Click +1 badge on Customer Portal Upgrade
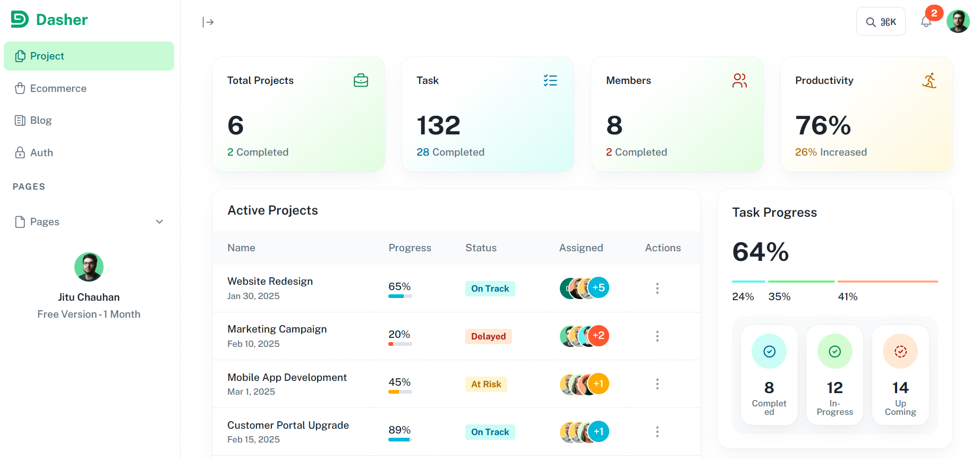Viewport: 980px width, 459px height. coord(599,431)
